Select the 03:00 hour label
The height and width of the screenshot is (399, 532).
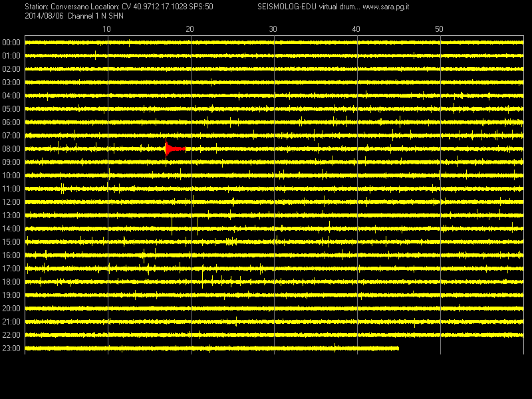click(x=11, y=82)
